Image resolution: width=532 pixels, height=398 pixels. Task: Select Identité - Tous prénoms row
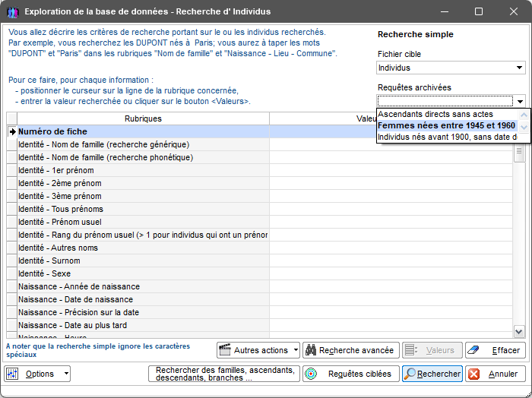(143, 209)
